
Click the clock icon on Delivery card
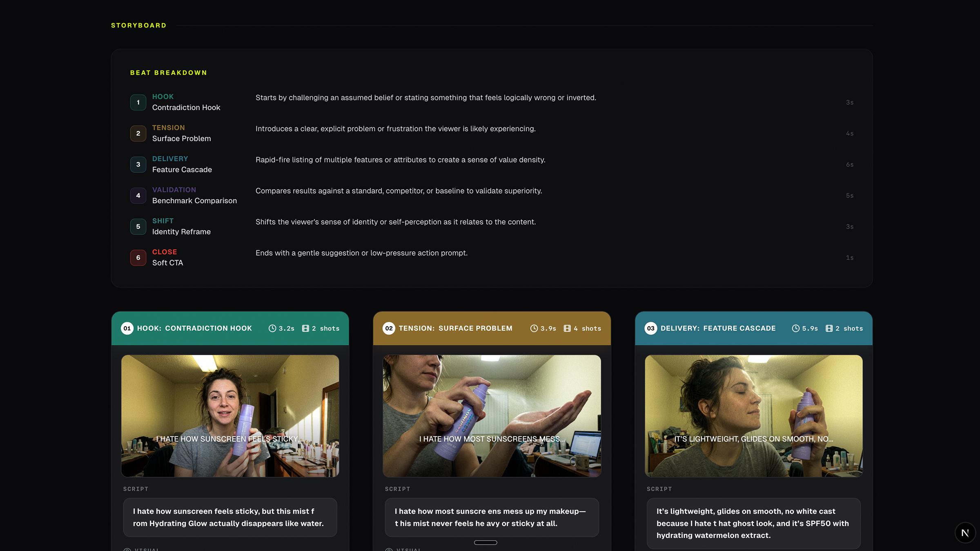point(796,329)
